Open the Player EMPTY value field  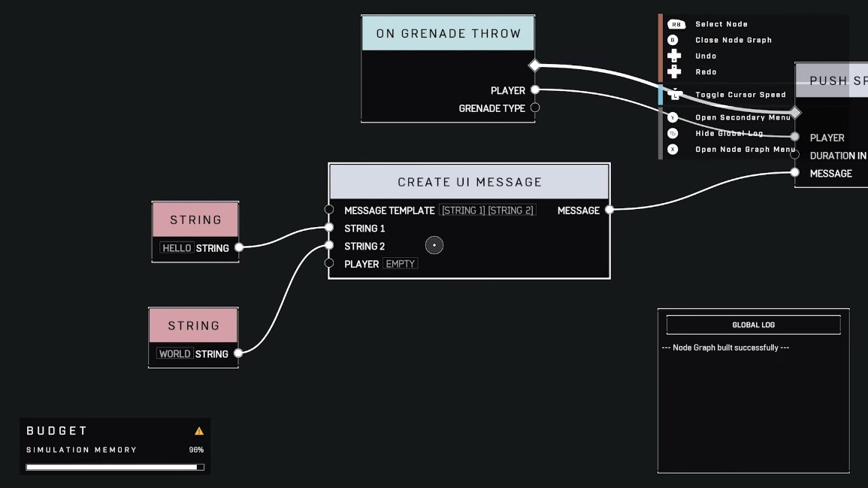401,264
